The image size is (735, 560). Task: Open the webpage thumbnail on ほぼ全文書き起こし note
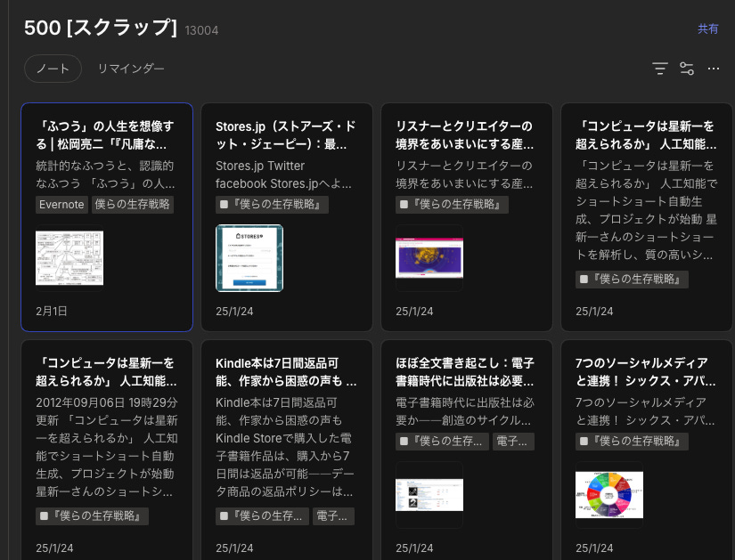tap(429, 495)
